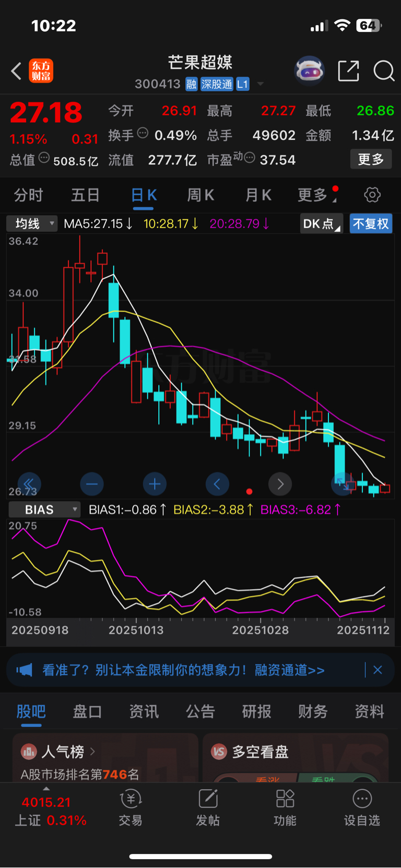This screenshot has height=868, width=401.
Task: Tap the yellow 10:28.17 MA value
Action: coord(171,224)
